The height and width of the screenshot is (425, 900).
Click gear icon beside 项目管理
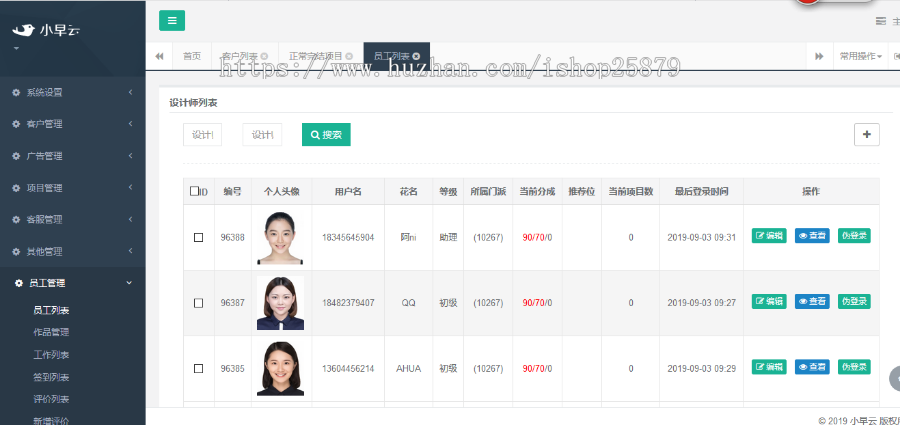(x=16, y=188)
